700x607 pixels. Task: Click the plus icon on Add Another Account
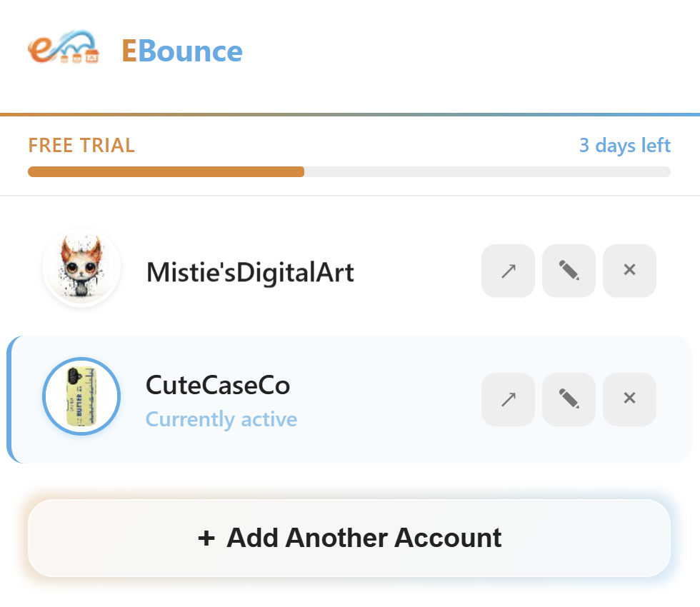pos(206,538)
